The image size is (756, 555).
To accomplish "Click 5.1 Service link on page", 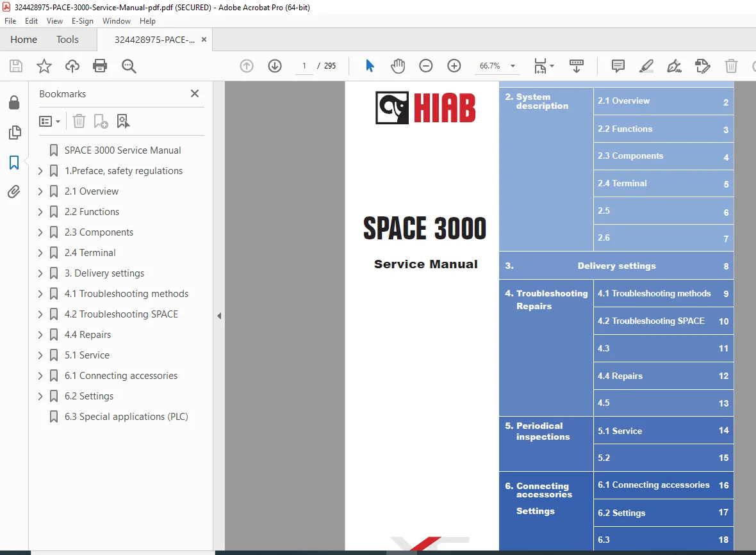I will [620, 431].
